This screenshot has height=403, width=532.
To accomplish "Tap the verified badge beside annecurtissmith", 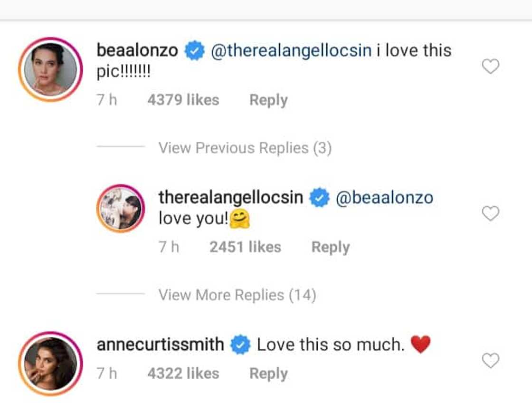I will [x=240, y=345].
